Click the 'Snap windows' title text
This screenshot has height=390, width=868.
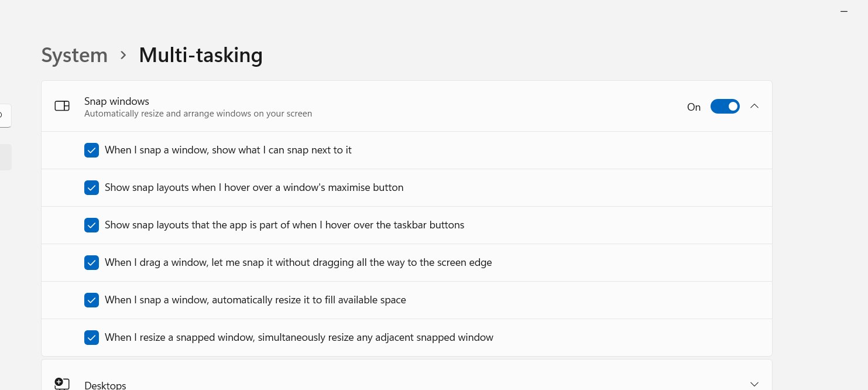116,101
